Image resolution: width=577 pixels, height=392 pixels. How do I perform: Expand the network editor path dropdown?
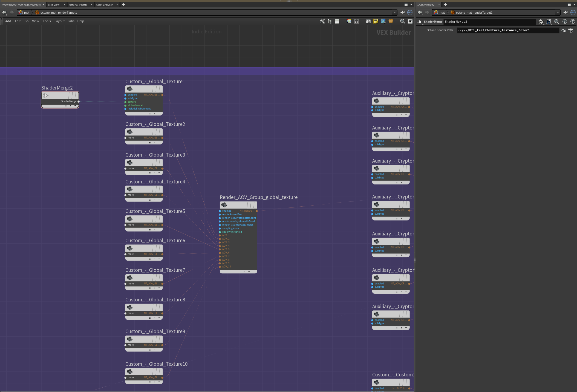pyautogui.click(x=394, y=13)
